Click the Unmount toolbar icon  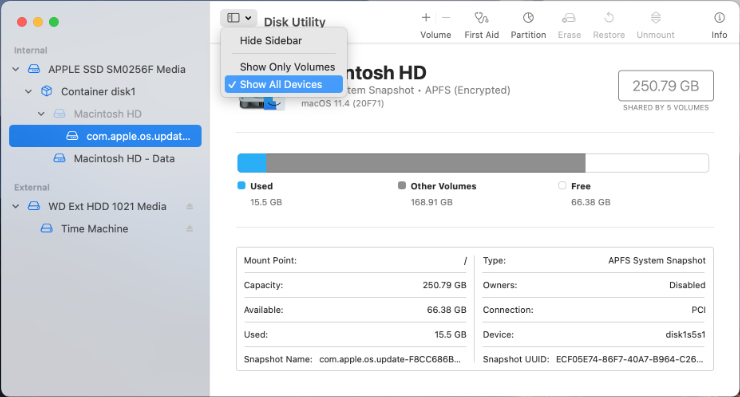point(656,18)
